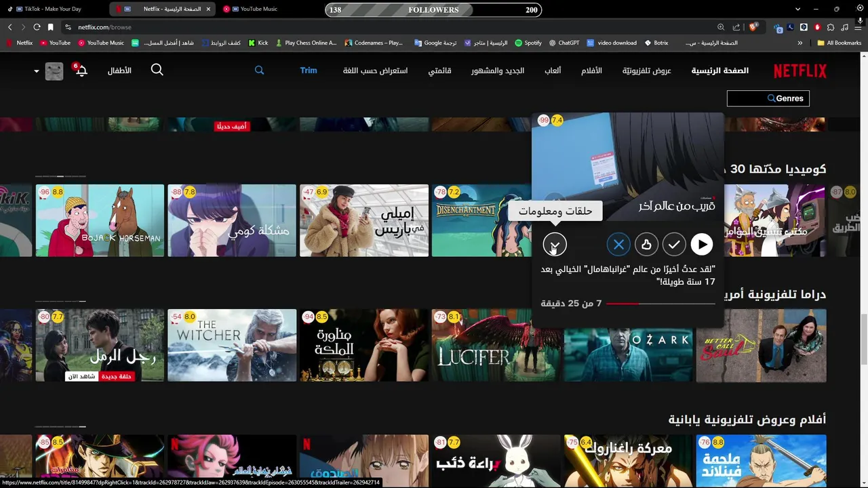Open الجديد والمشهور navigation item
The image size is (868, 488).
click(x=498, y=70)
